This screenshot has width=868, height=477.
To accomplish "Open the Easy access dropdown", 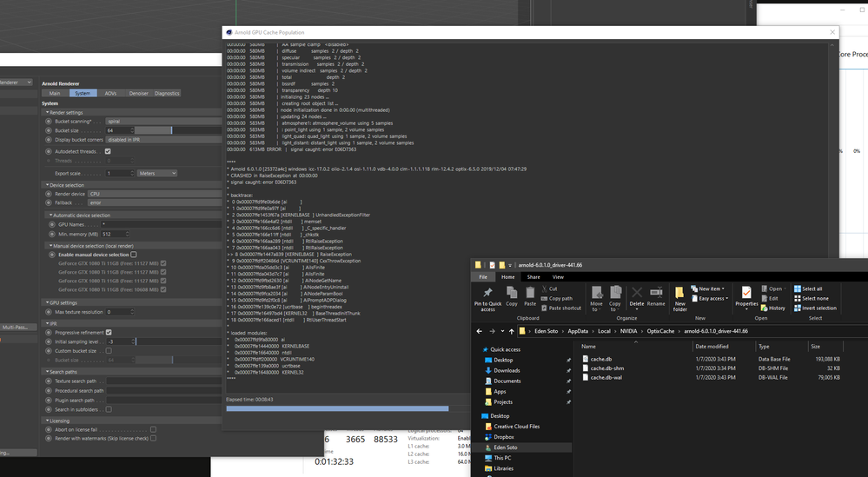I will pyautogui.click(x=709, y=298).
